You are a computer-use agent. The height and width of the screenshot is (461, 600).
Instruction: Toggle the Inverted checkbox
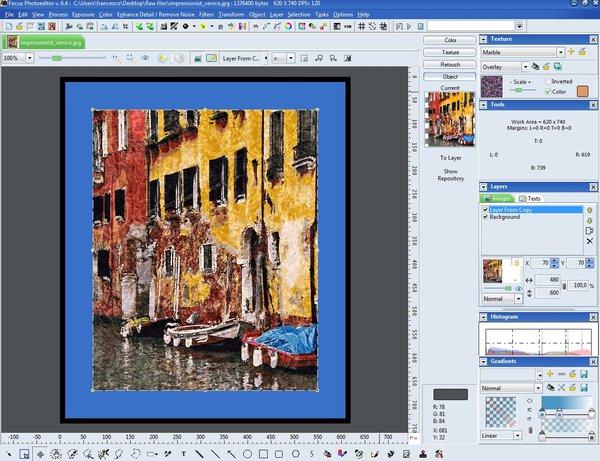click(x=549, y=80)
